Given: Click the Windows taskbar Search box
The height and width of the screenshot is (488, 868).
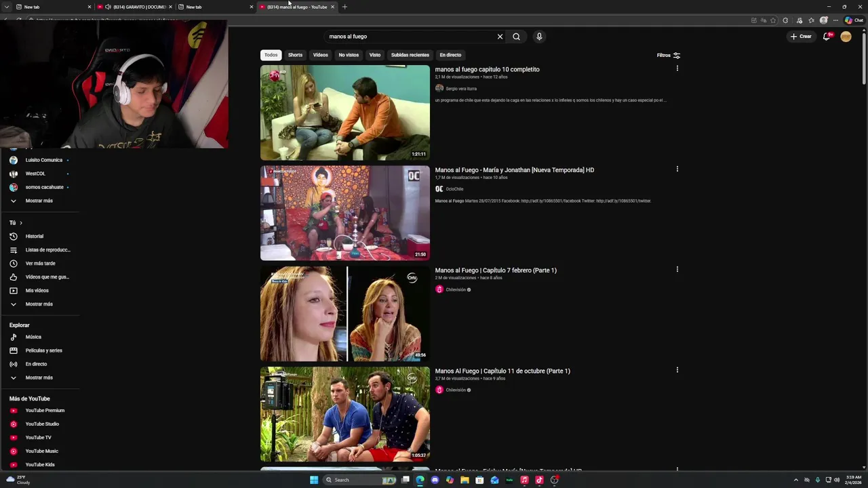Looking at the screenshot, I should pyautogui.click(x=360, y=480).
